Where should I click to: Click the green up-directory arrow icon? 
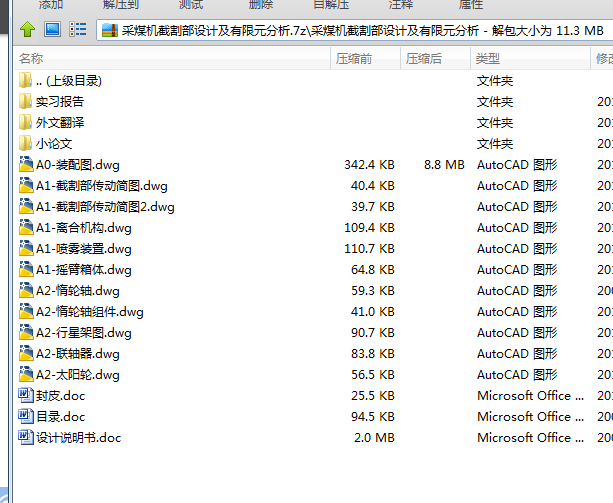tap(27, 30)
